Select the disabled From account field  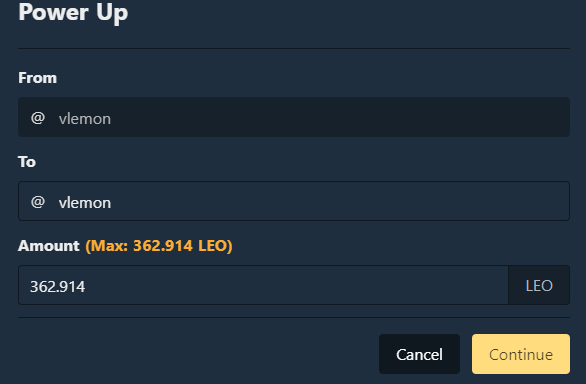(x=294, y=117)
